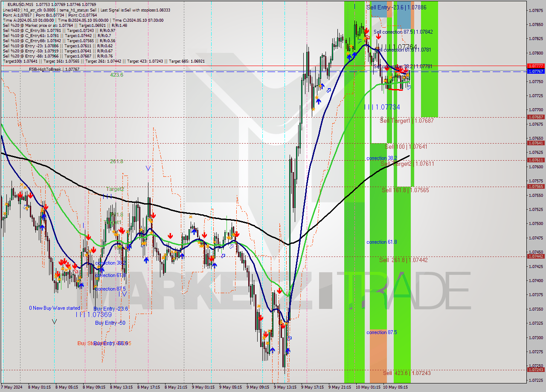The width and height of the screenshot is (546, 392).
Task: Click the '| | | 1.07734' wave label
Action: pyautogui.click(x=382, y=107)
